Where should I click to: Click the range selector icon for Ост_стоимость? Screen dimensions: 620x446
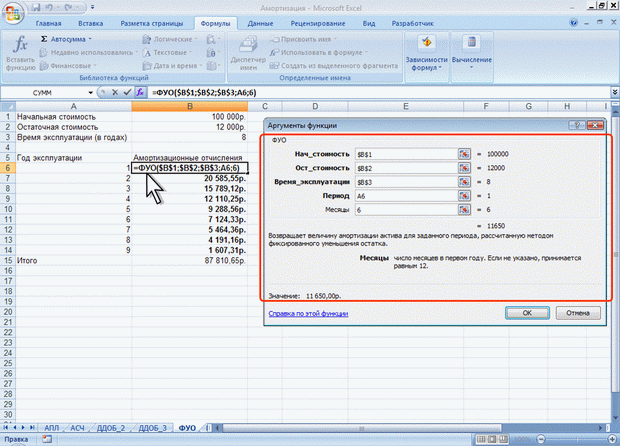[x=464, y=168]
